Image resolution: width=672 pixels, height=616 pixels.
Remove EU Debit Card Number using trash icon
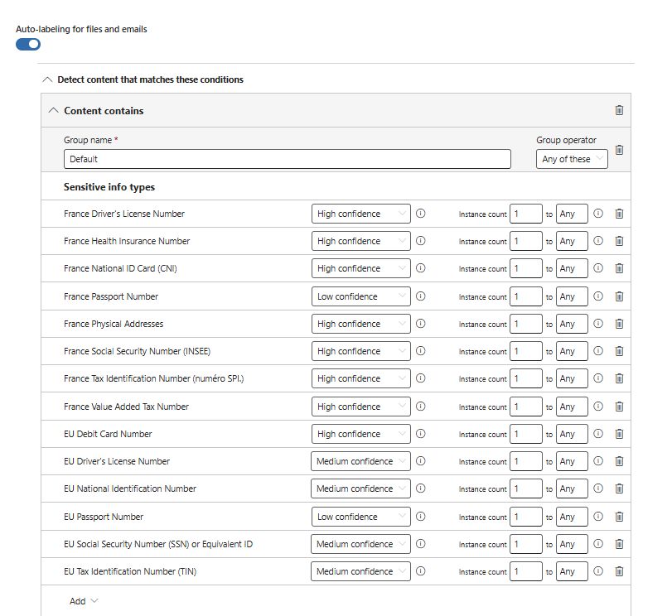click(619, 434)
